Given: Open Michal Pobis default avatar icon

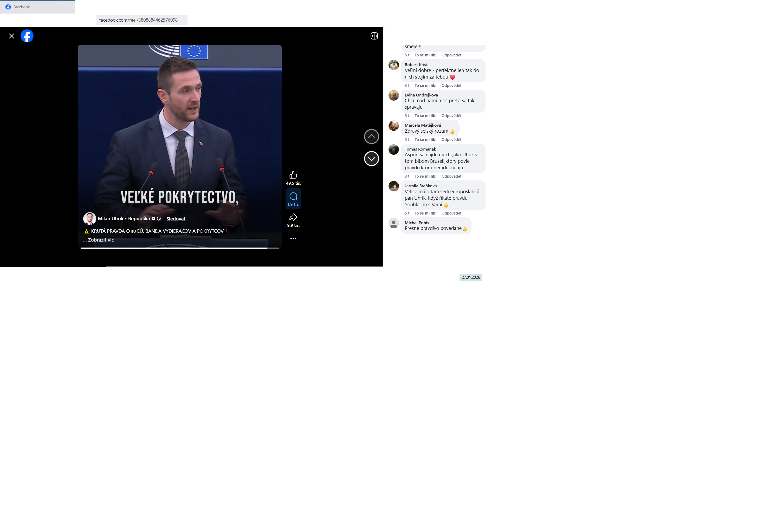Looking at the screenshot, I should pos(393,223).
